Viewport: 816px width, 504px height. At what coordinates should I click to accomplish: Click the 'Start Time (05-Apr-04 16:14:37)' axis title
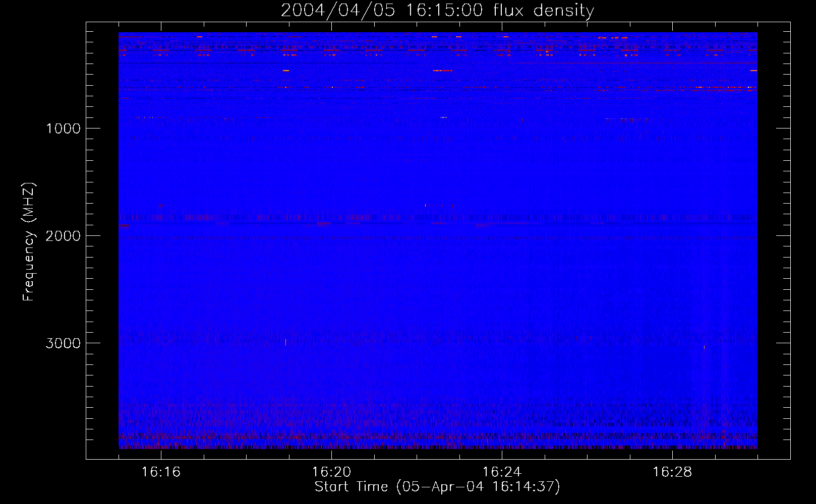pos(437,487)
